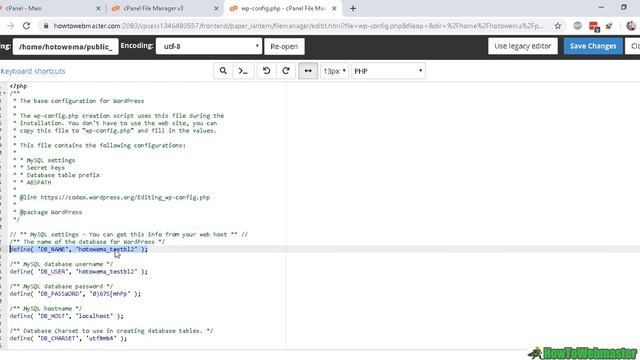Click the @link codex.wordpress.org comment line
Image resolution: width=640 pixels, height=360 pixels.
111,198
